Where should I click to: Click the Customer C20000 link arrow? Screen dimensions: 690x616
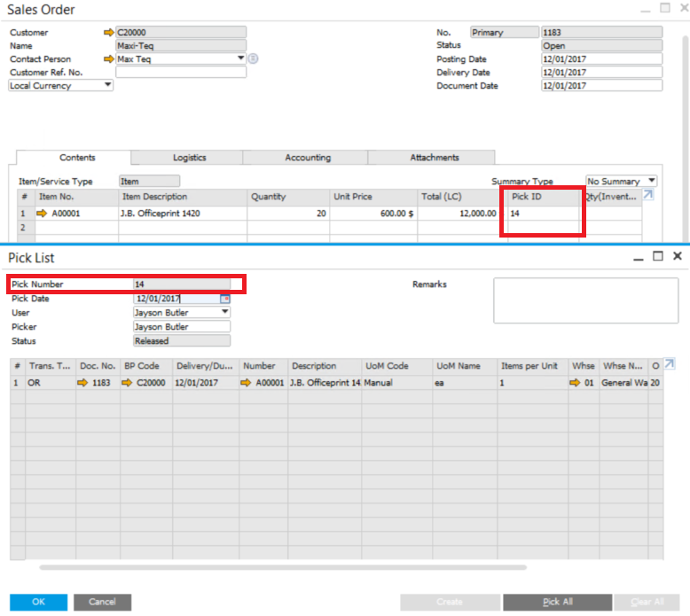pos(109,32)
